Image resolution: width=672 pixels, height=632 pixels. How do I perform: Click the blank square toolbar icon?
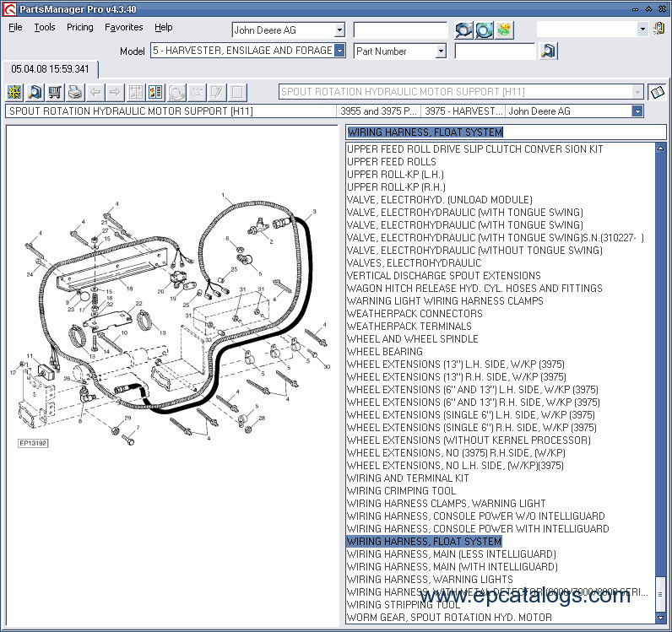(237, 92)
